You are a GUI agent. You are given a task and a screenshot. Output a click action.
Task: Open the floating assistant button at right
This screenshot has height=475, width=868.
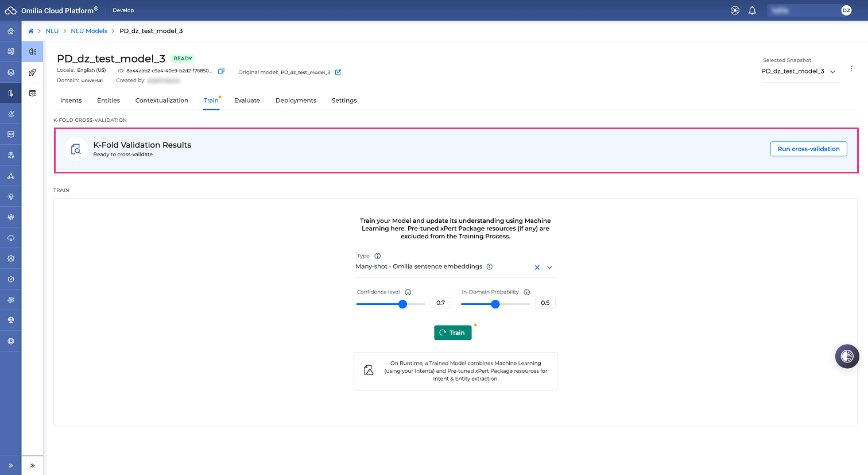[847, 356]
